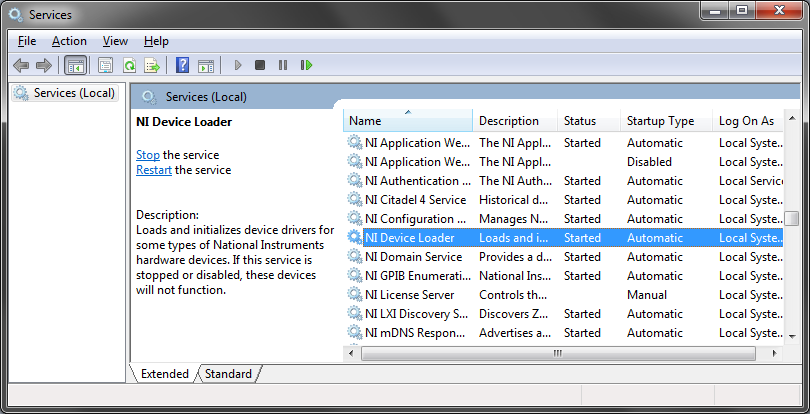The width and height of the screenshot is (810, 414).
Task: Sort by the Description column header
Action: 515,120
